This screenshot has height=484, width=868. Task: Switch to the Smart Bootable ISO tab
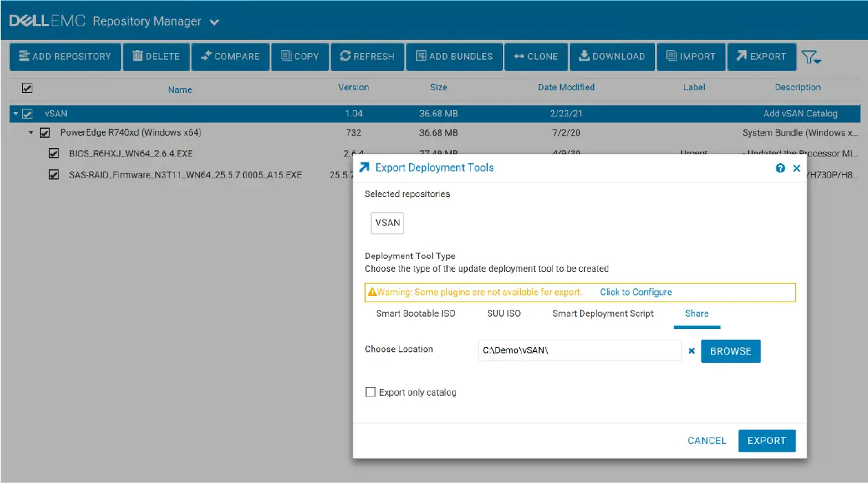point(416,313)
